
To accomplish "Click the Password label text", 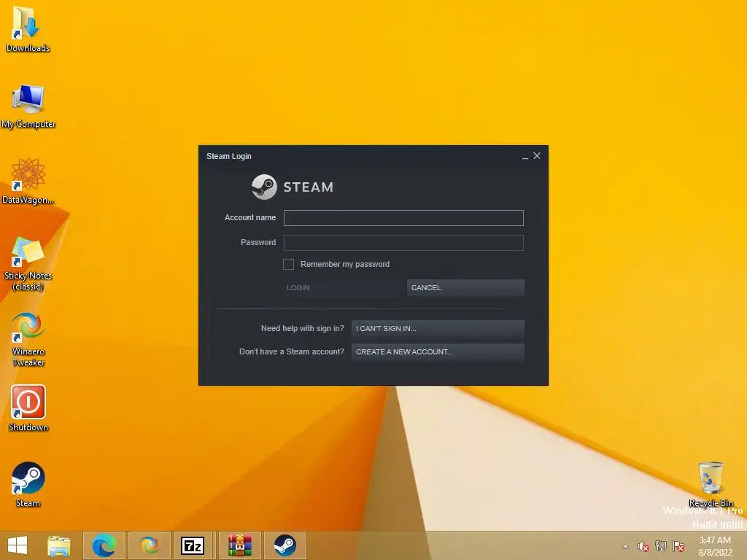I will 258,242.
